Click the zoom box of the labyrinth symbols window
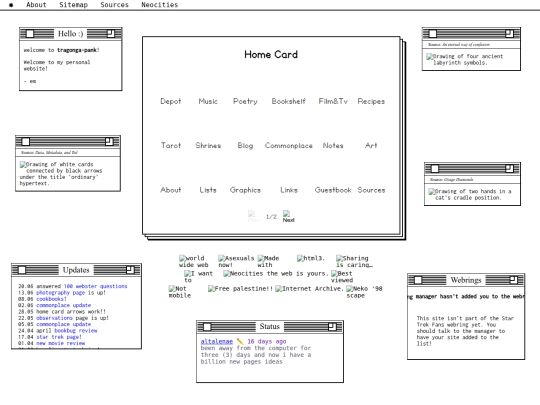 tap(509, 34)
